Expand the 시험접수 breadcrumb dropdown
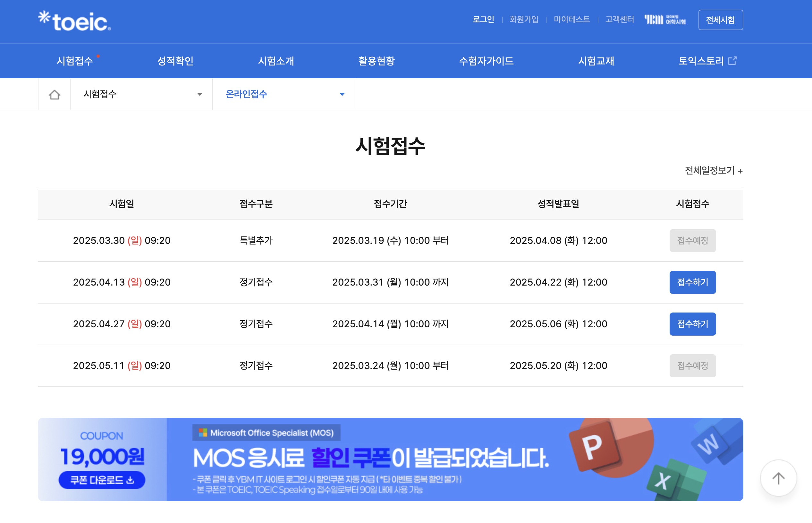Screen dimensions: 812x523 [x=141, y=94]
